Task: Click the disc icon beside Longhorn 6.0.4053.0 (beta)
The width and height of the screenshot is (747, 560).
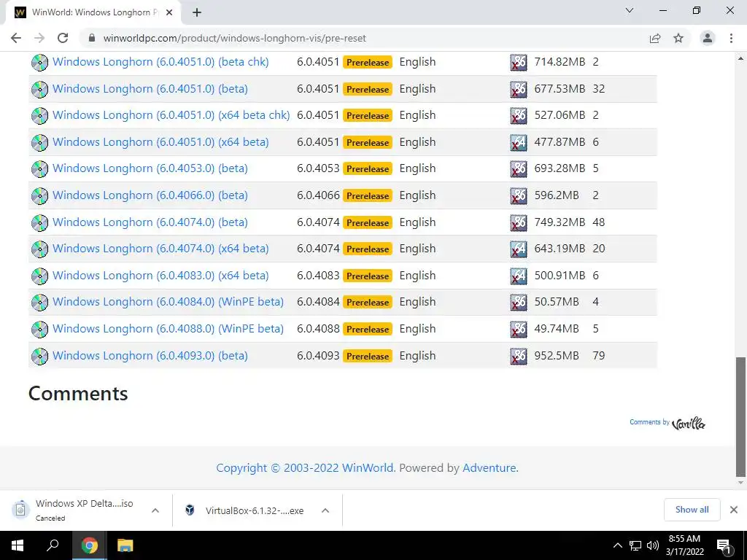Action: 39,169
